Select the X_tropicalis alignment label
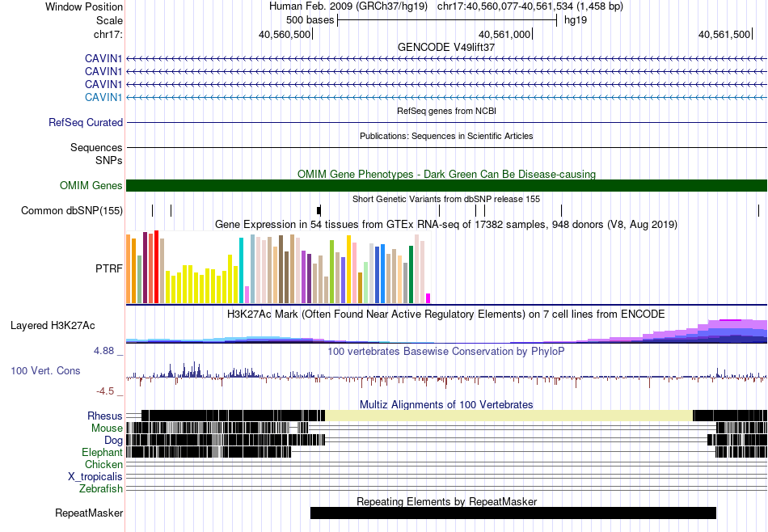The width and height of the screenshot is (768, 532). (95, 477)
